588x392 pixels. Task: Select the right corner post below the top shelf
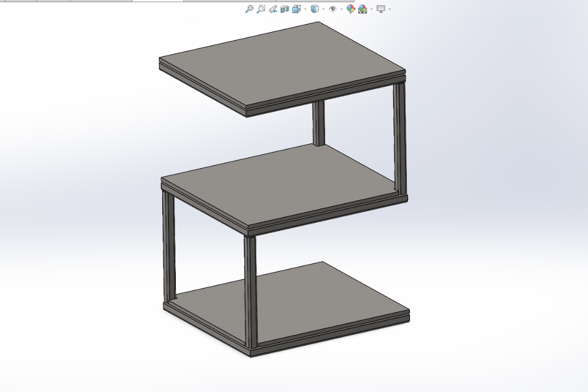pos(400,138)
